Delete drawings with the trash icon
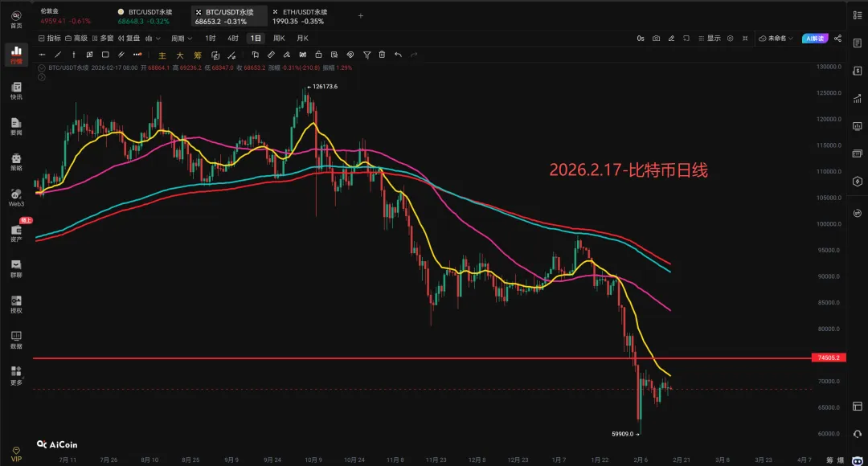 click(x=382, y=55)
